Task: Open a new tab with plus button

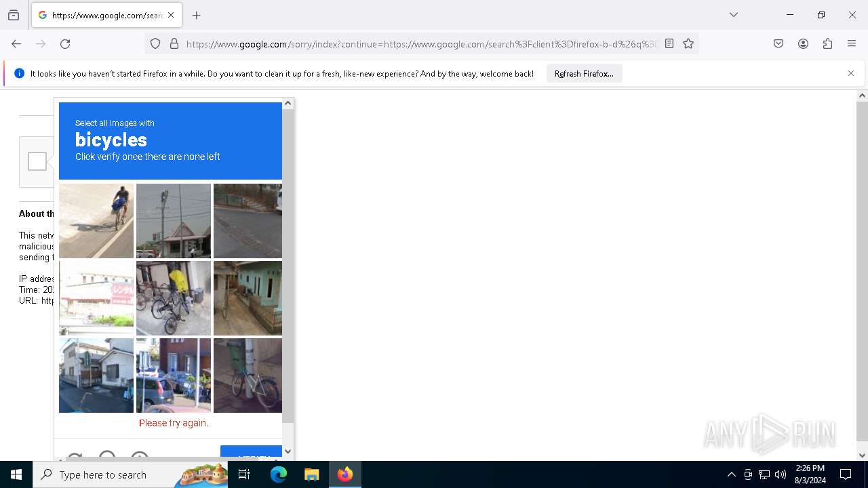Action: point(196,15)
